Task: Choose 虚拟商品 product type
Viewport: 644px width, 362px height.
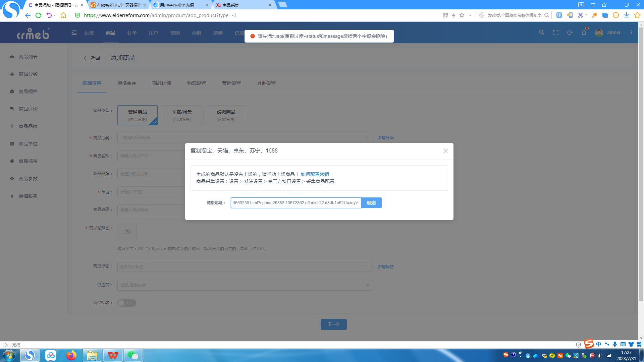Action: click(x=226, y=115)
